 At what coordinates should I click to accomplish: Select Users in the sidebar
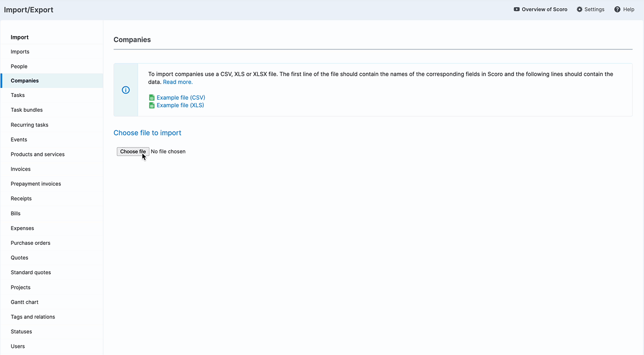pyautogui.click(x=52, y=346)
